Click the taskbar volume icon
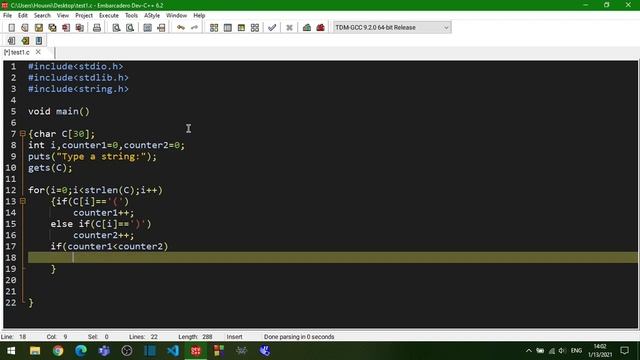640x360 pixels. [562, 351]
